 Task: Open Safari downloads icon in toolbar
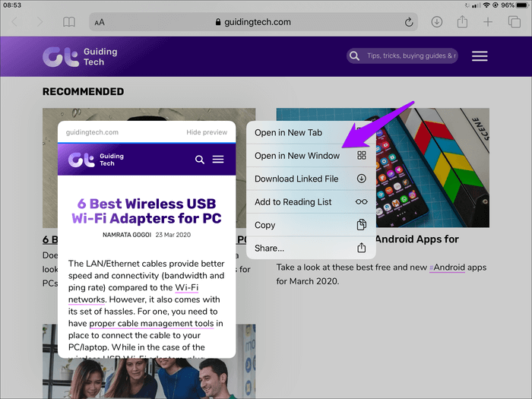tap(437, 22)
